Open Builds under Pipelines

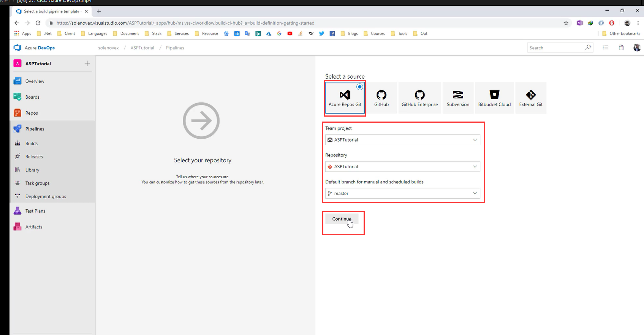52,144
